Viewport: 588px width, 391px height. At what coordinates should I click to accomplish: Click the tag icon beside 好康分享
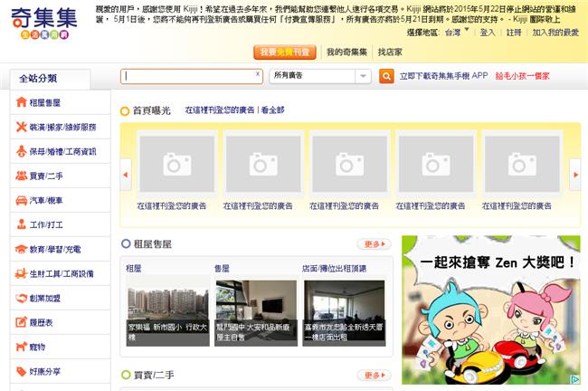(x=22, y=371)
